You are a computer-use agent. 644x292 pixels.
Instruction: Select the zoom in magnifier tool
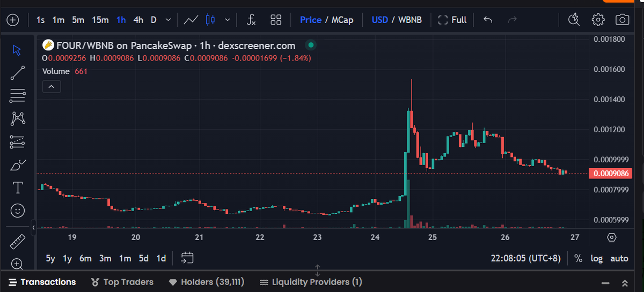point(17,264)
